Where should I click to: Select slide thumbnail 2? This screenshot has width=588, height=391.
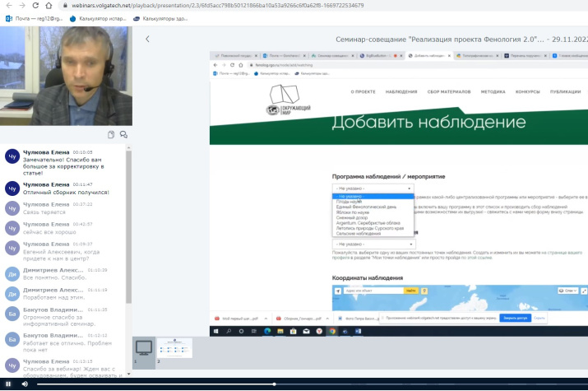(x=174, y=348)
